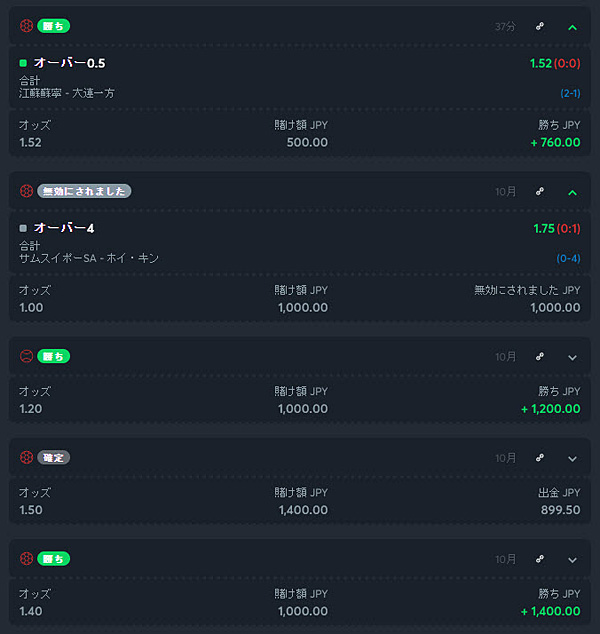Expand the 1.20 odds winning bet

(x=572, y=357)
